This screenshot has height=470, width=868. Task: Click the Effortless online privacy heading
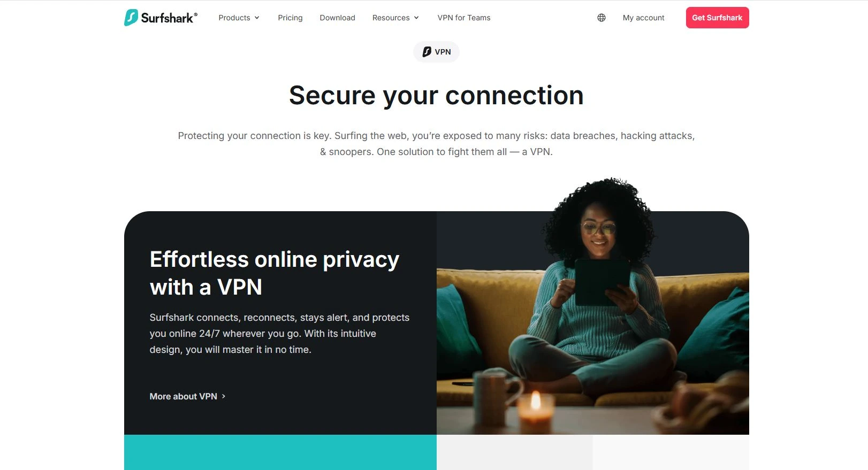275,273
